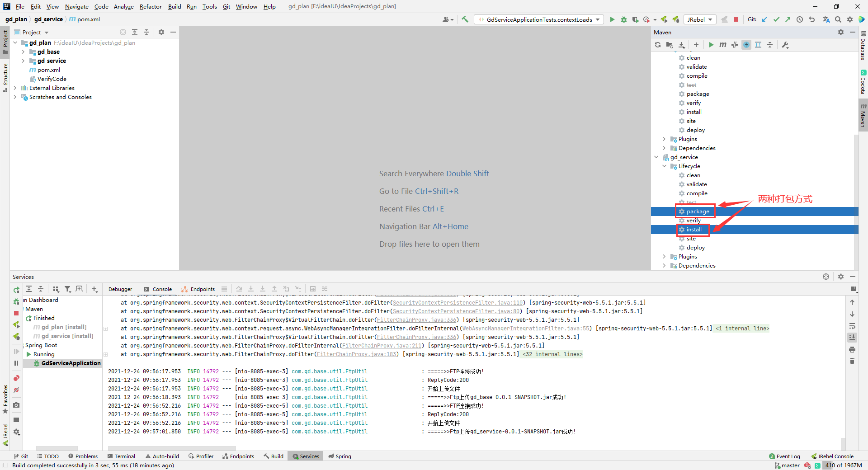Open Maven settings wrench icon

pyautogui.click(x=785, y=45)
